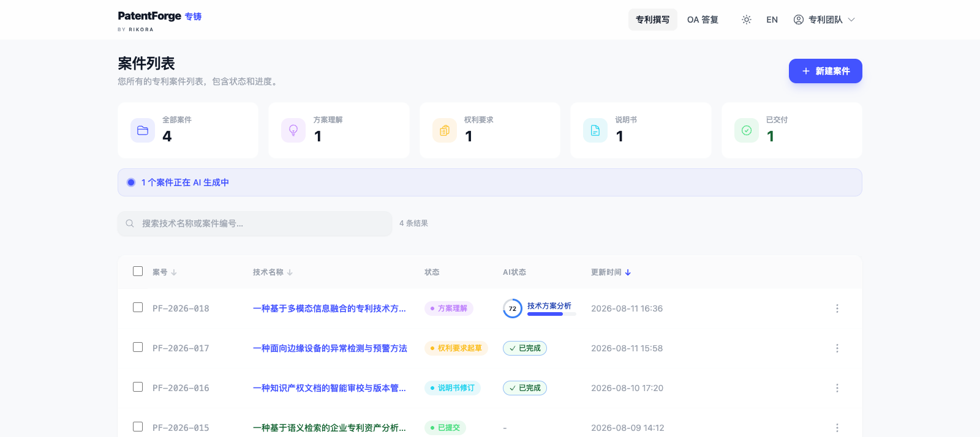Click the clipboard icon on 权利要求 card
Screen dimensions: 980x437
click(x=445, y=130)
